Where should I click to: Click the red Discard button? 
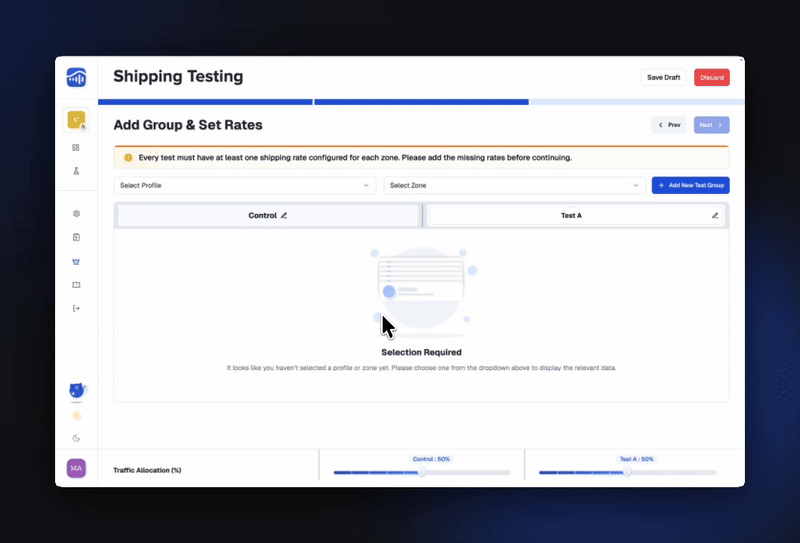(x=712, y=78)
